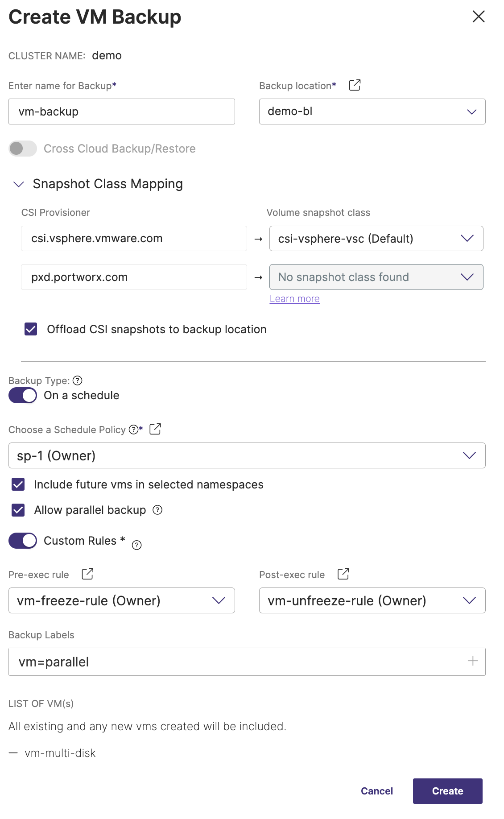Open Backup location external link icon
Image resolution: width=504 pixels, height=819 pixels.
point(355,85)
